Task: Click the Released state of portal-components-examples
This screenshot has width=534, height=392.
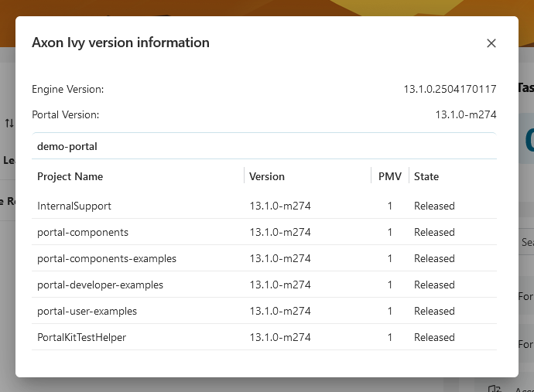Action: pos(434,258)
